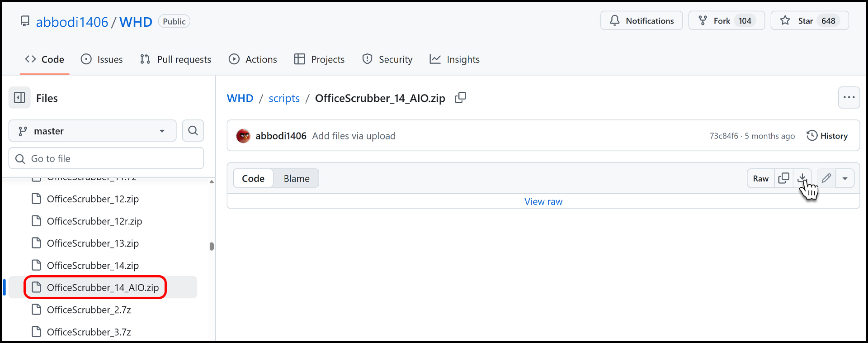Expand the edit options dropdown arrow
Image resolution: width=868 pixels, height=343 pixels.
(845, 178)
